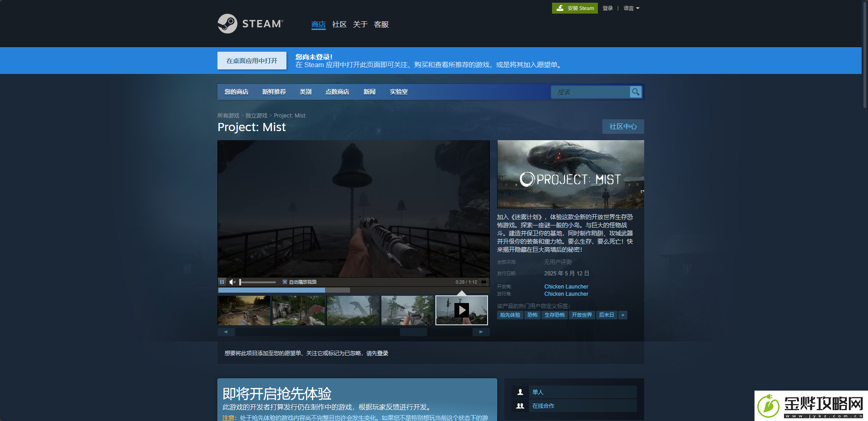This screenshot has height=421, width=868.
Task: Click the thumbnail strip scrollbar handle
Action: [413, 332]
